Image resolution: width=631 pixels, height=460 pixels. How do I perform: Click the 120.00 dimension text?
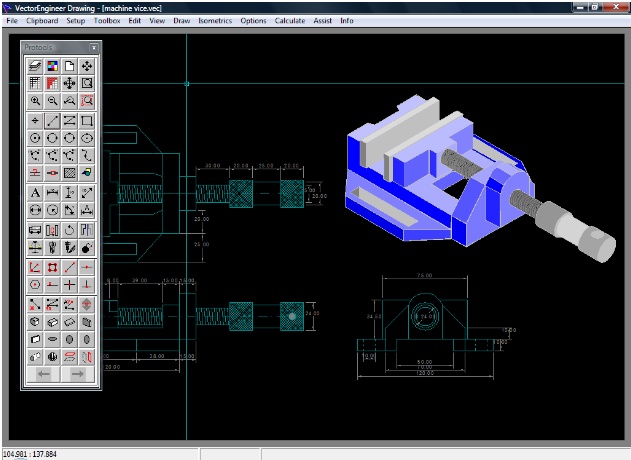[x=425, y=373]
